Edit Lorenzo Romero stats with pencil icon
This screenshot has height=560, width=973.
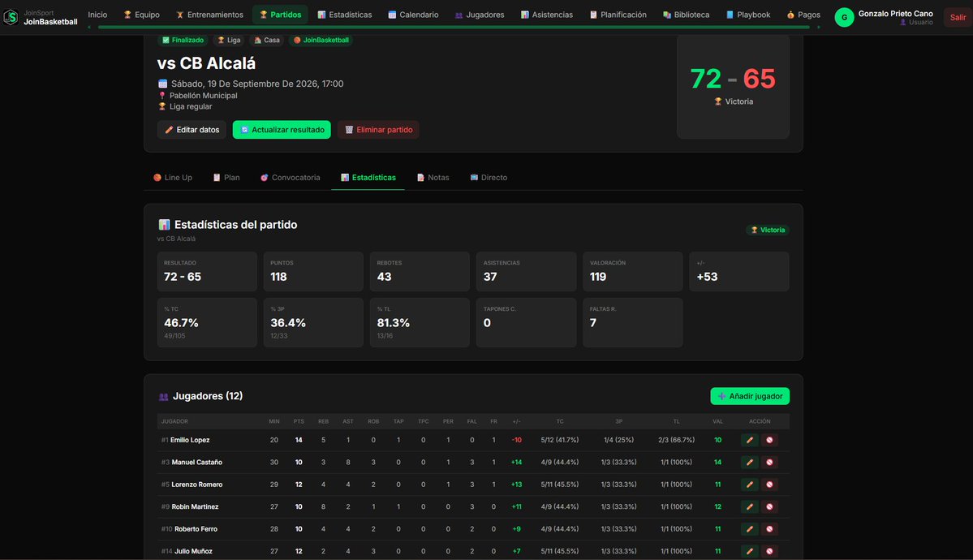coord(750,485)
